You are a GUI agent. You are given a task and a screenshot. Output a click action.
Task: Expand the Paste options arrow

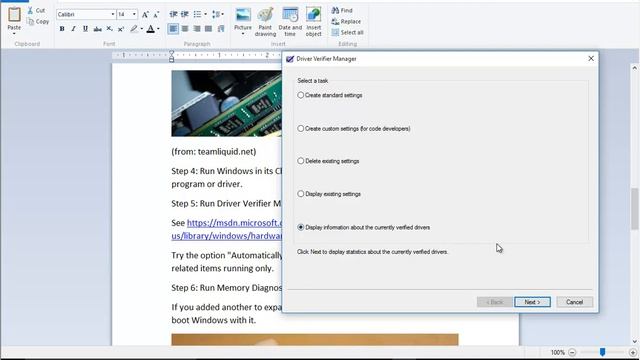14,33
